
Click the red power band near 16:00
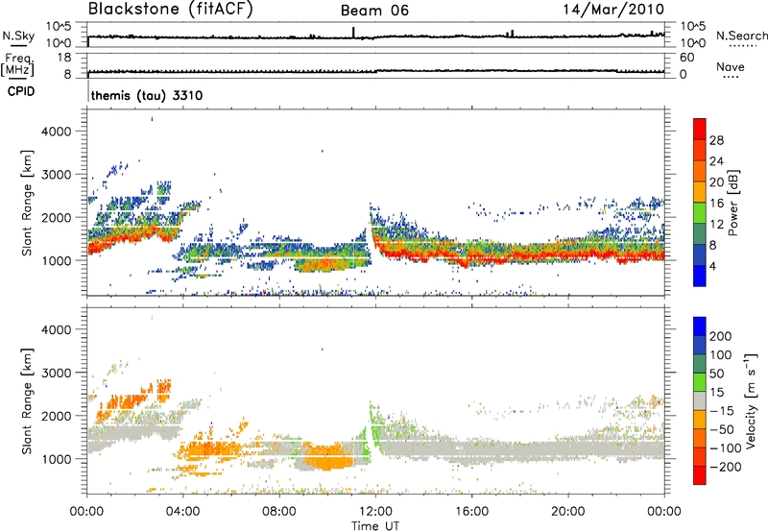(471, 258)
